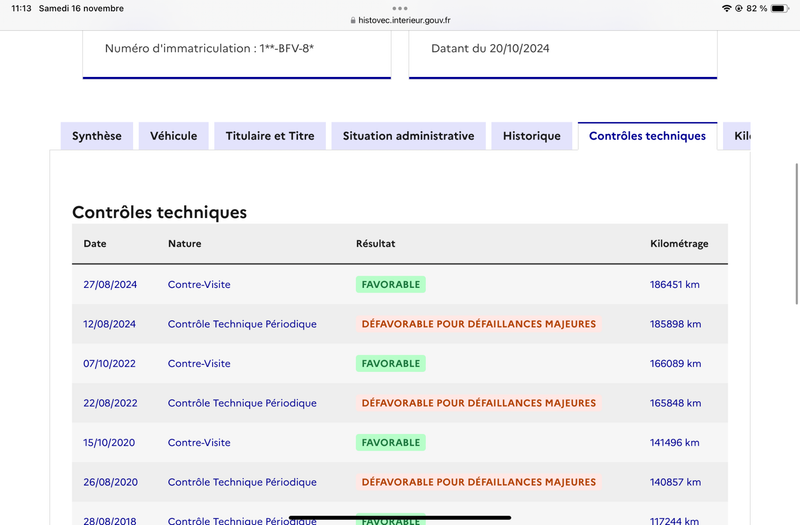The image size is (800, 525).
Task: Click the date 12/08/2024
Action: [x=110, y=324]
